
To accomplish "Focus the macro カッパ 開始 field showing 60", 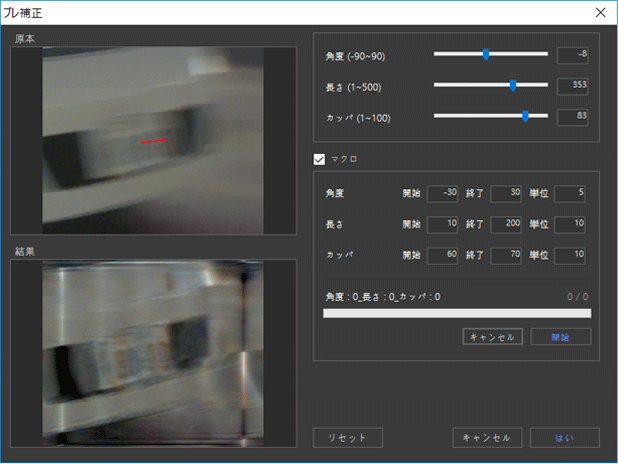I will point(442,255).
